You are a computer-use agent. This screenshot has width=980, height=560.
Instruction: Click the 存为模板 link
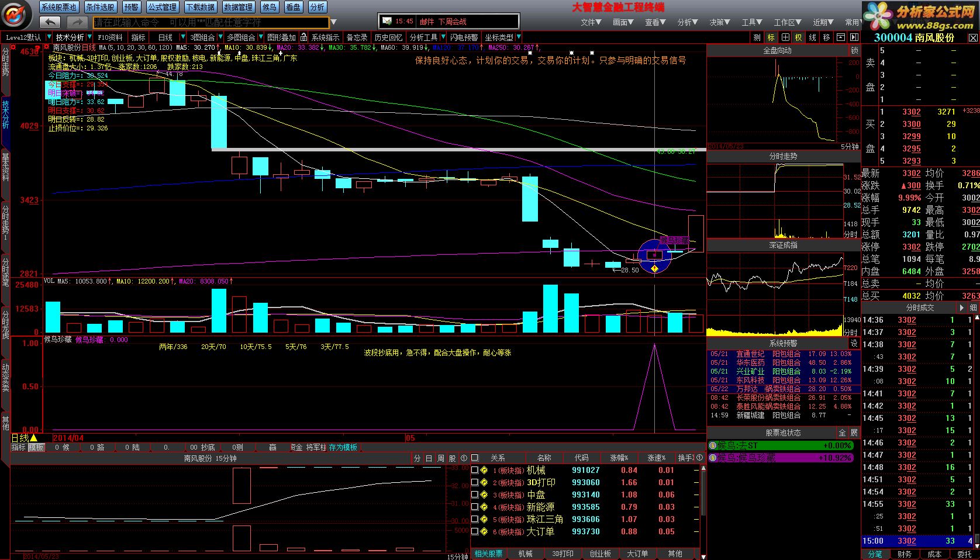tap(343, 447)
